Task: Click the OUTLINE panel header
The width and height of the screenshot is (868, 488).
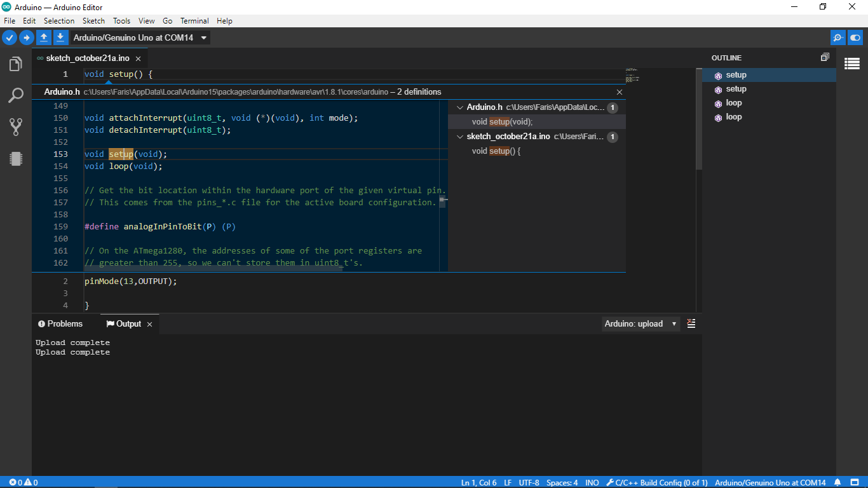Action: (726, 58)
